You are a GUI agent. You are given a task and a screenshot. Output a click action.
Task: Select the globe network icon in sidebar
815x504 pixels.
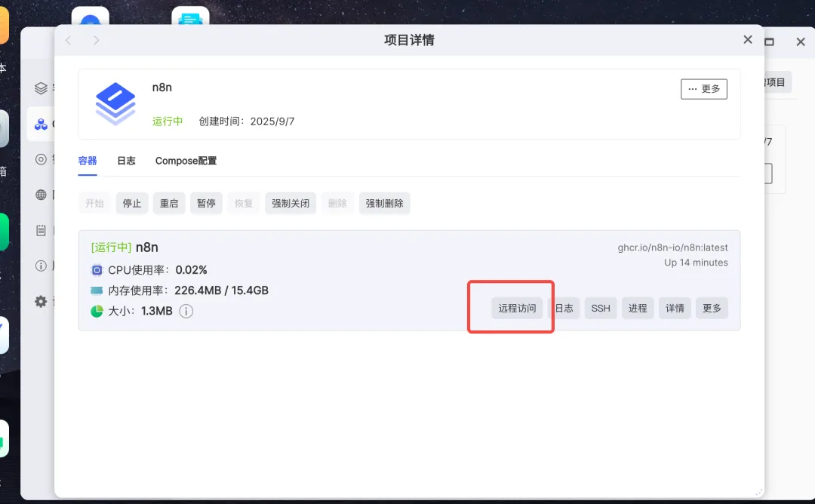pyautogui.click(x=40, y=195)
